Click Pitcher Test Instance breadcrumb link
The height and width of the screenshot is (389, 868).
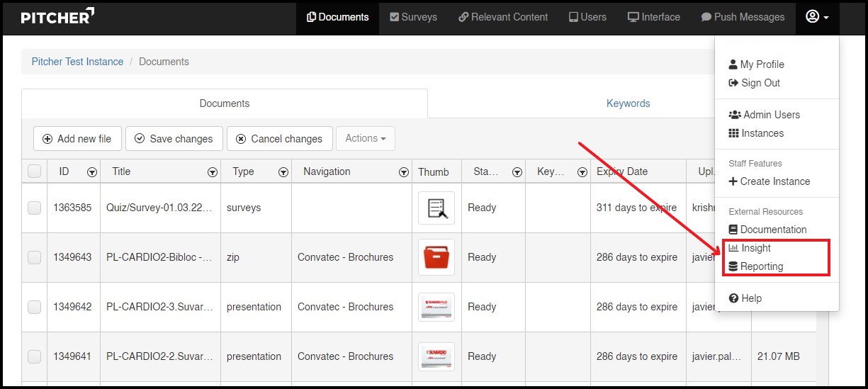[77, 62]
